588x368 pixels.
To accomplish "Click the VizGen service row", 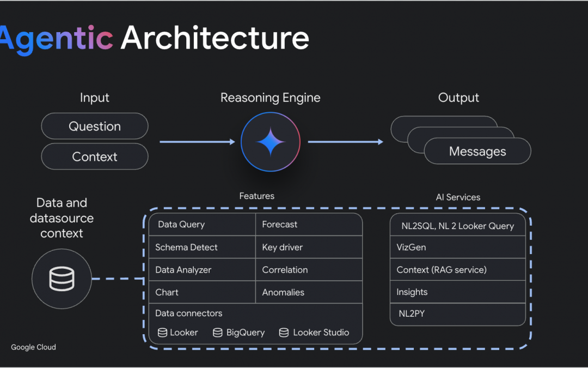I will point(457,247).
